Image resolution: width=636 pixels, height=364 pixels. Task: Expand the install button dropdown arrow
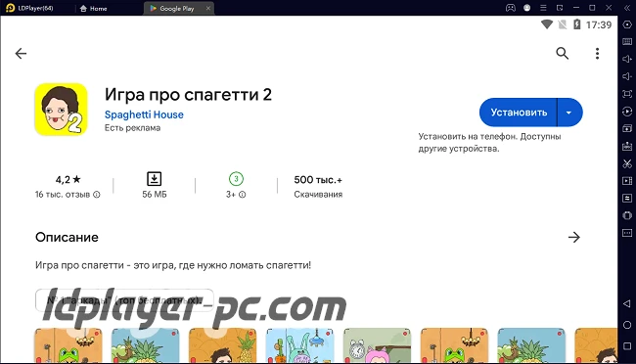click(x=569, y=113)
